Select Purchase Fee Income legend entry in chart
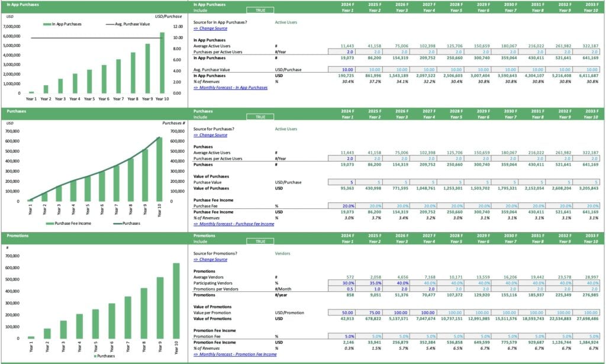The height and width of the screenshot is (364, 606). pos(69,223)
